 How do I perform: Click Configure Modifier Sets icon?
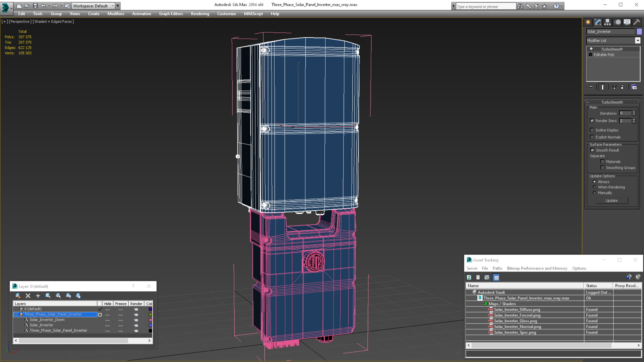(x=634, y=87)
